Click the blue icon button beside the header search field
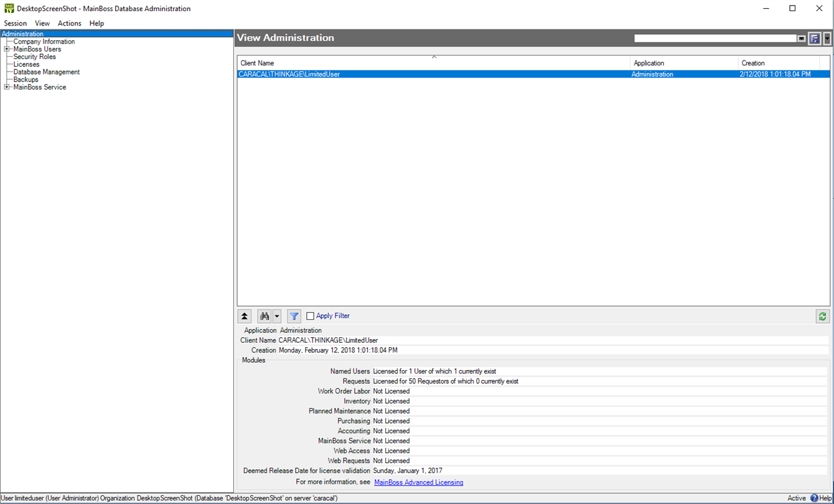Viewport: 834px width, 504px height. click(x=815, y=38)
